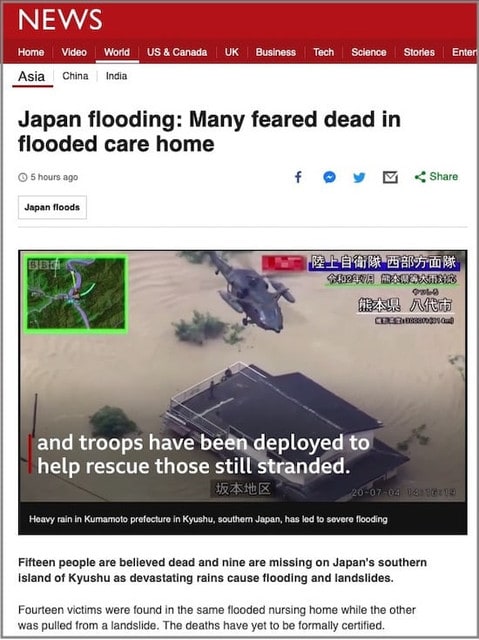Select the World tab
The width and height of the screenshot is (479, 640).
[117, 52]
